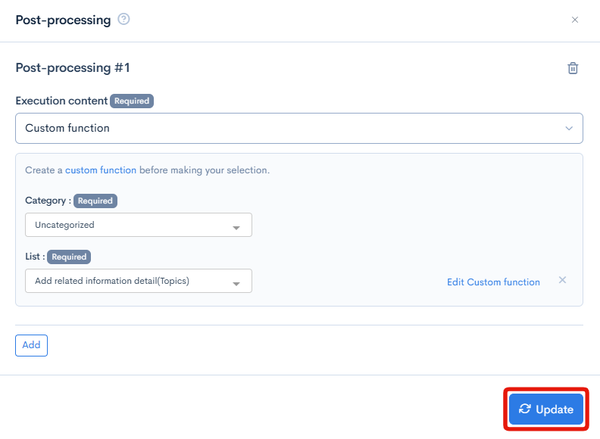Image resolution: width=600 pixels, height=439 pixels.
Task: Click the Execution content chevron arrow
Action: coord(569,128)
